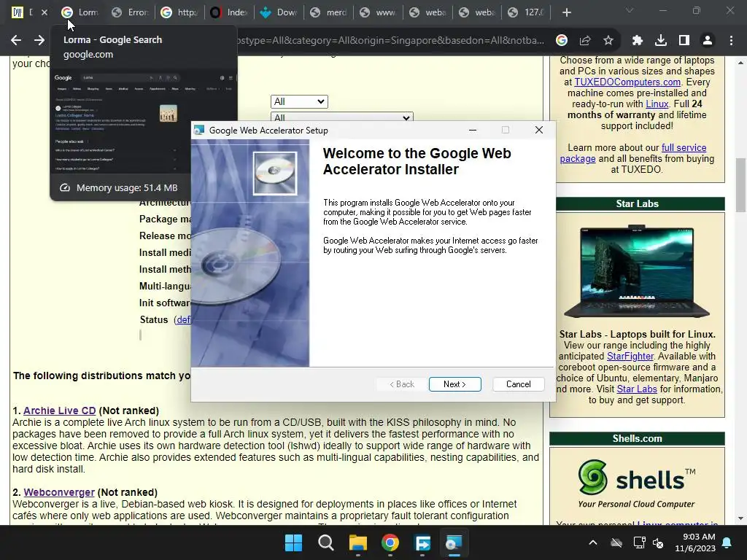Click the muted volume tray icon

(658, 542)
